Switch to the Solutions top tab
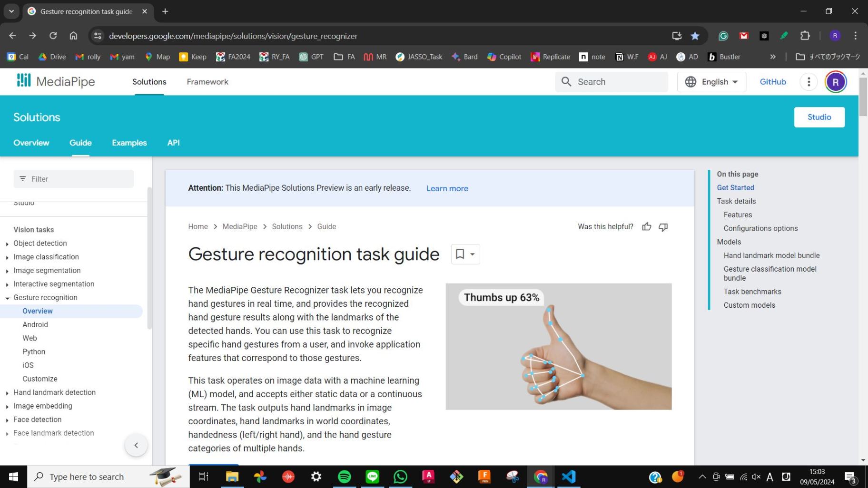 (x=149, y=82)
